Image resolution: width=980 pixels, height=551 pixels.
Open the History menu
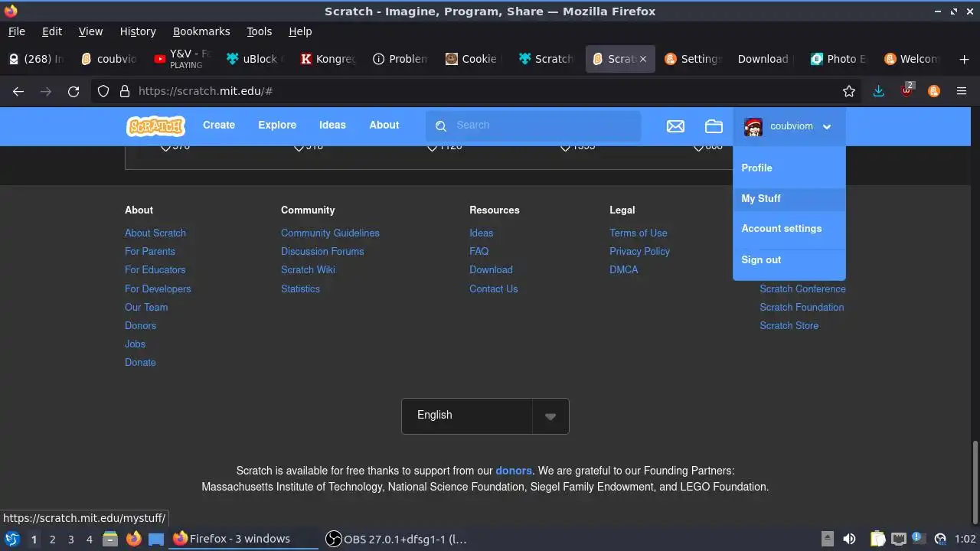point(138,31)
